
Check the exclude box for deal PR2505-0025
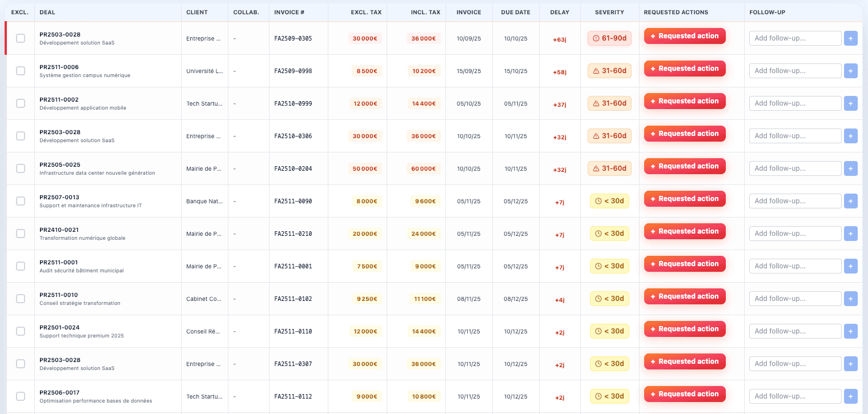[21, 168]
